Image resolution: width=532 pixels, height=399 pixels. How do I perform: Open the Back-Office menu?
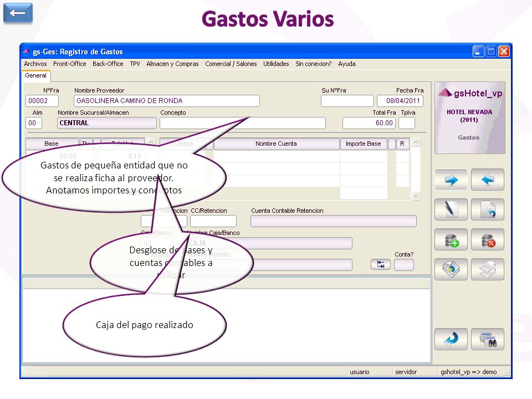click(x=108, y=64)
